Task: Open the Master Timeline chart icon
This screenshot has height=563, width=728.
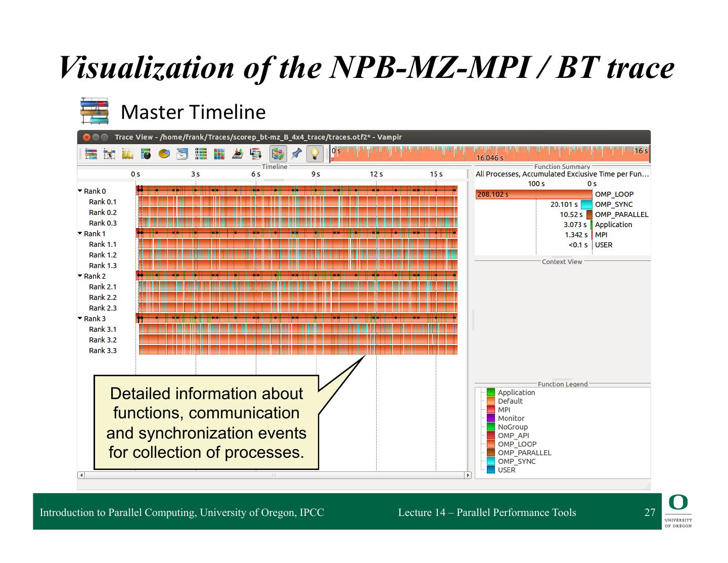Action: (x=91, y=154)
